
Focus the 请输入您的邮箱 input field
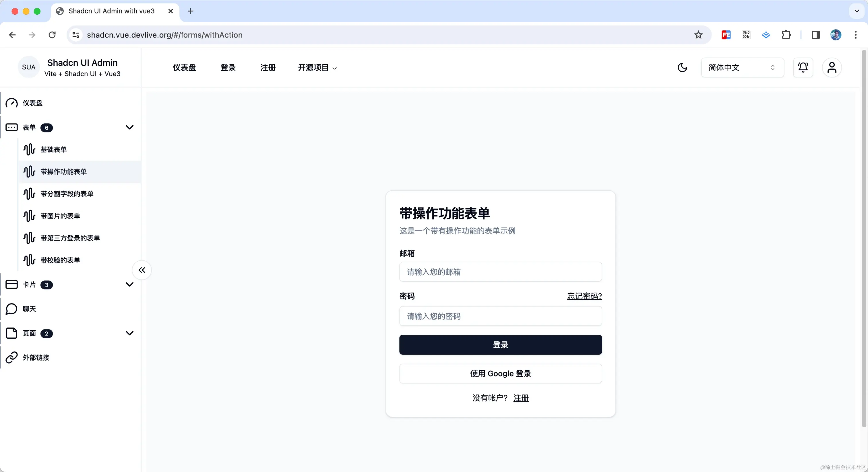click(x=500, y=272)
